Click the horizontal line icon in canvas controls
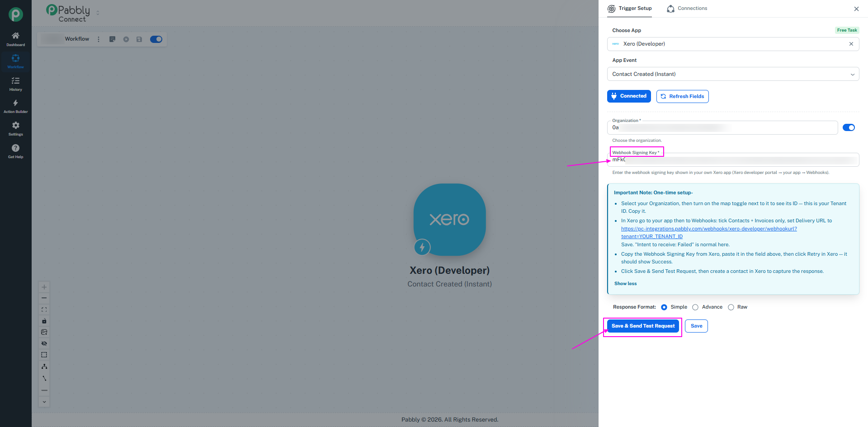The width and height of the screenshot is (868, 427). point(44,390)
